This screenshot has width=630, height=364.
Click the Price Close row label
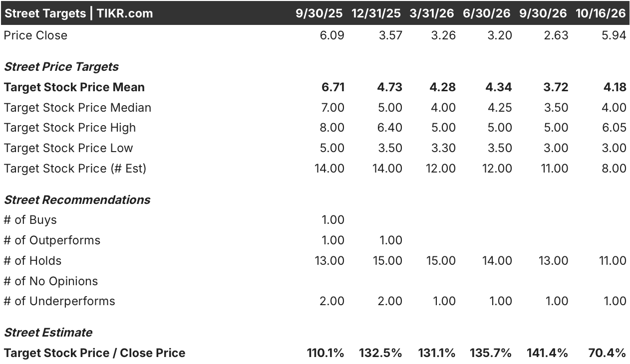click(35, 35)
